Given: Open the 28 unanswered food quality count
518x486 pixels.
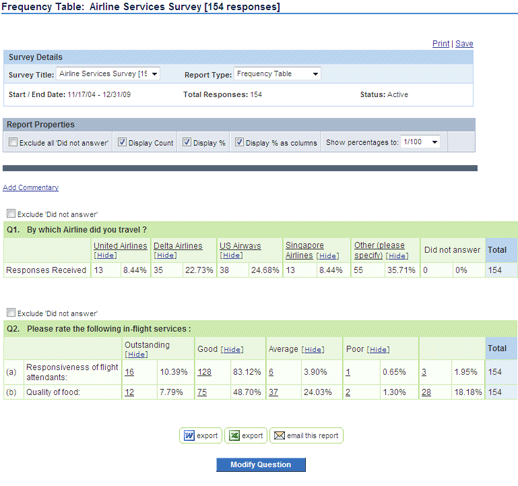Looking at the screenshot, I should [426, 392].
